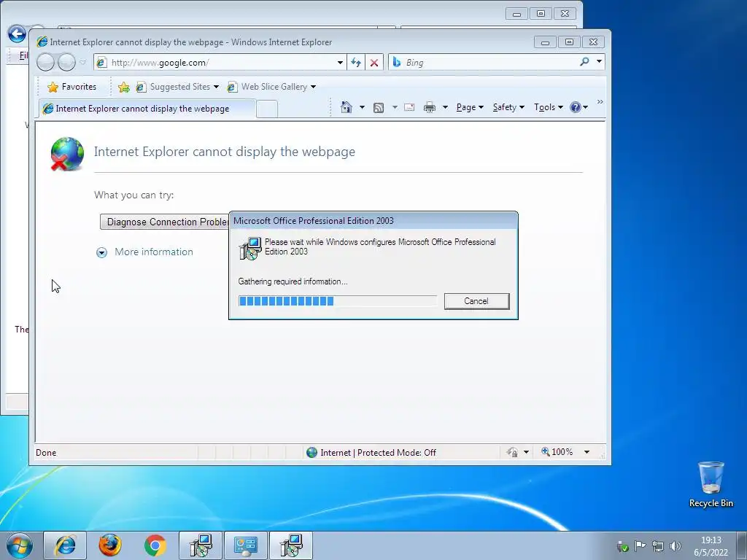Launch Firefox from the taskbar
The image size is (747, 560).
coord(110,545)
